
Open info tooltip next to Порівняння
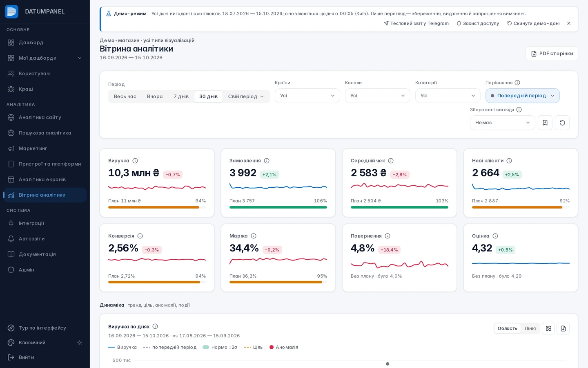pyautogui.click(x=517, y=83)
